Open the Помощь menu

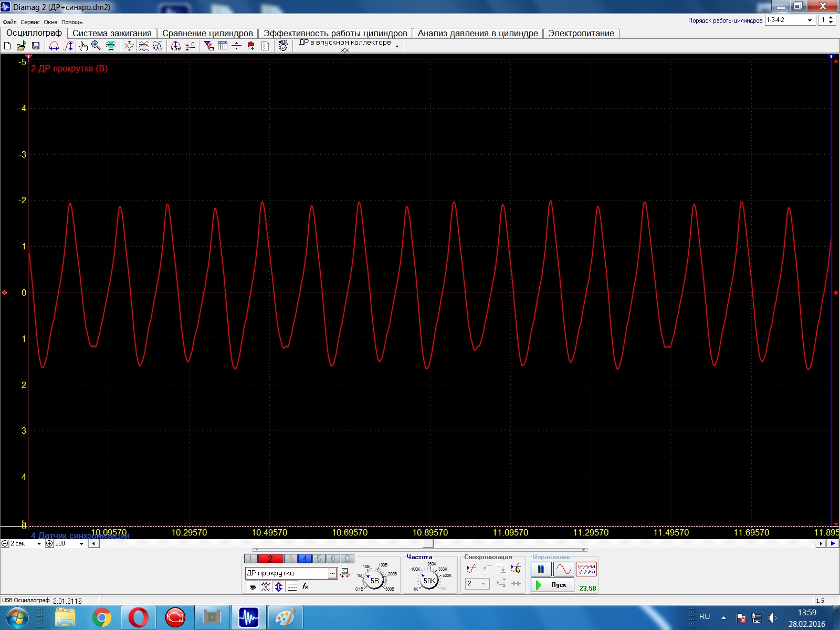point(72,22)
